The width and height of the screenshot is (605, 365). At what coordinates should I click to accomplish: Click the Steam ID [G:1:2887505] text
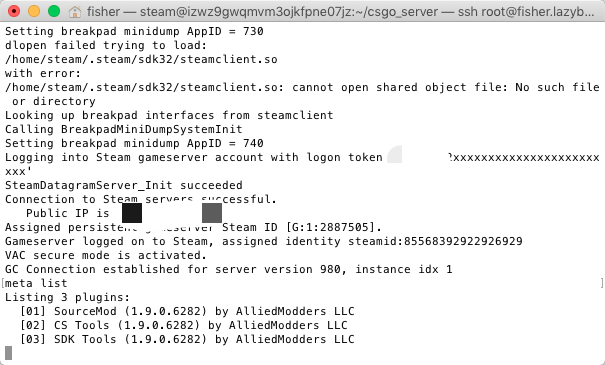302,227
